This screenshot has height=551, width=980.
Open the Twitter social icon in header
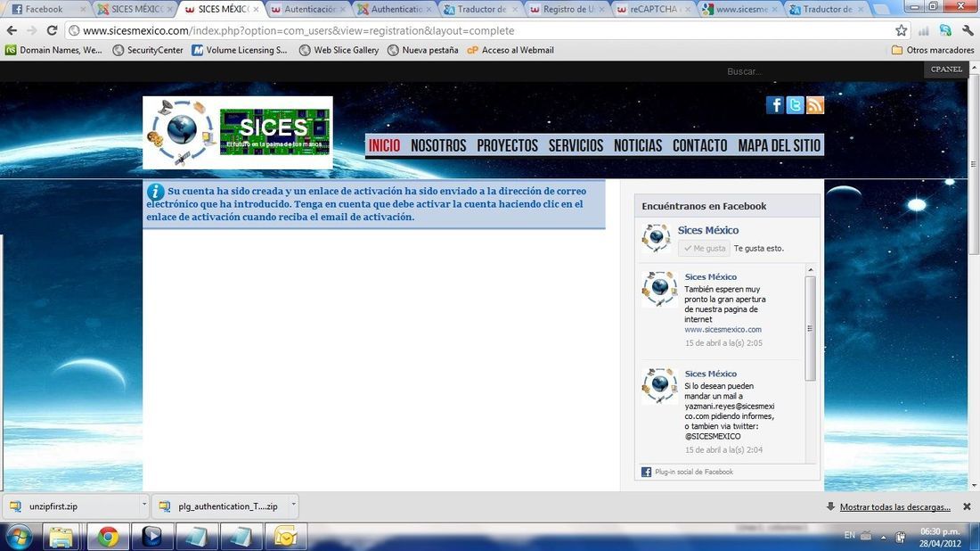coord(795,105)
